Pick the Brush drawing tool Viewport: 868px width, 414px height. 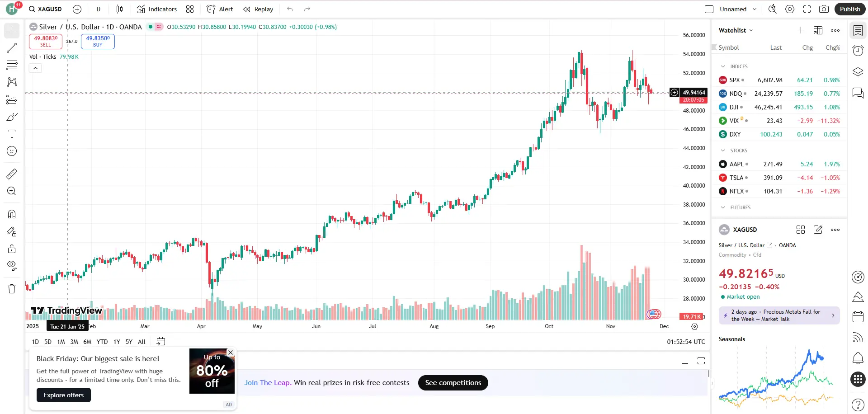coord(12,117)
